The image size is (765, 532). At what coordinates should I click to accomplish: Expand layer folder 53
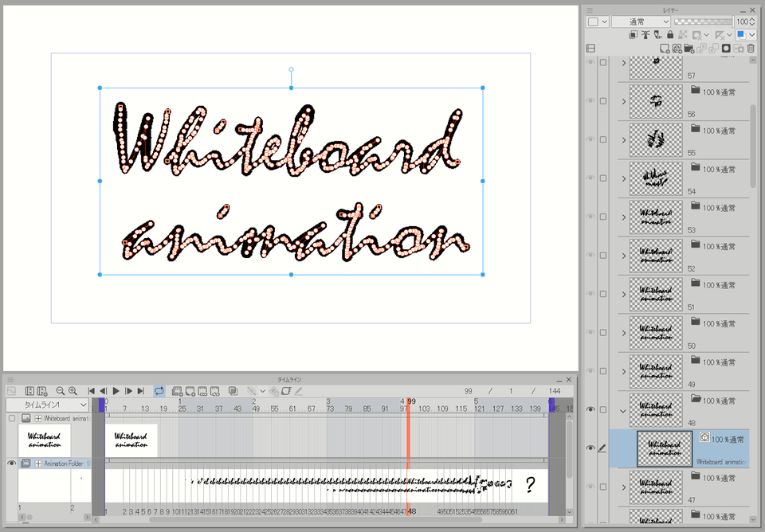[623, 217]
